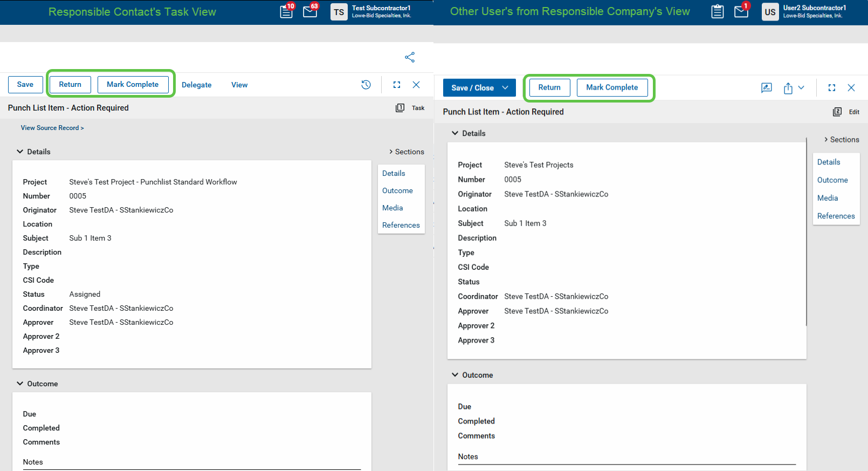Follow the View Source Record link

[x=52, y=128]
